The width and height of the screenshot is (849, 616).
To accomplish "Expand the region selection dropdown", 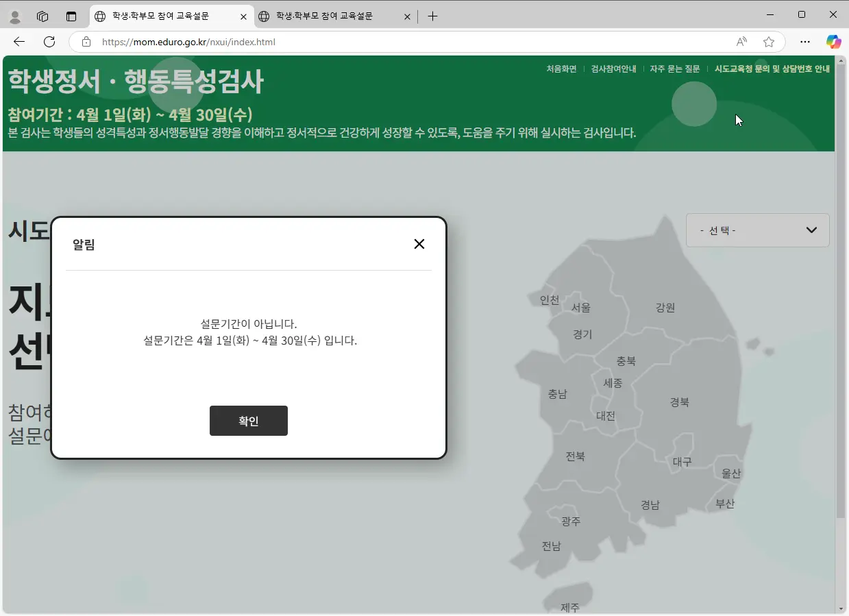I will click(758, 230).
